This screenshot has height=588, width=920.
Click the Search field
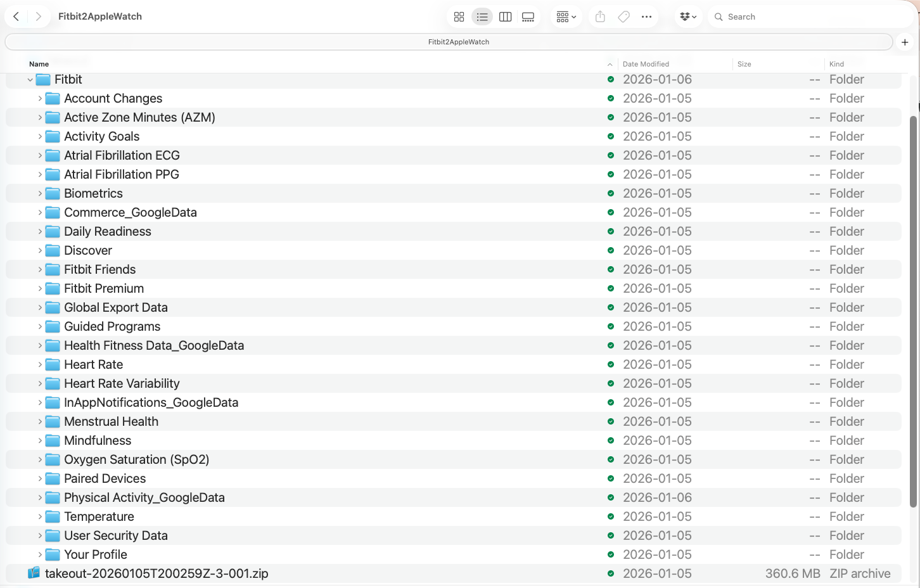(812, 17)
